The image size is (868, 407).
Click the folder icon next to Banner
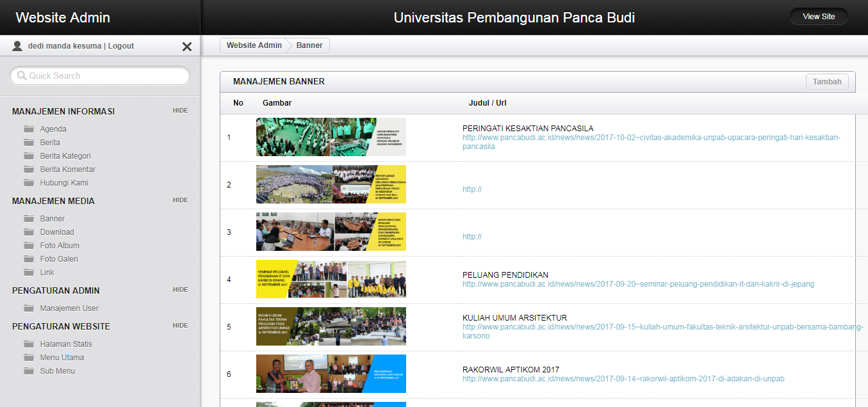(x=29, y=219)
